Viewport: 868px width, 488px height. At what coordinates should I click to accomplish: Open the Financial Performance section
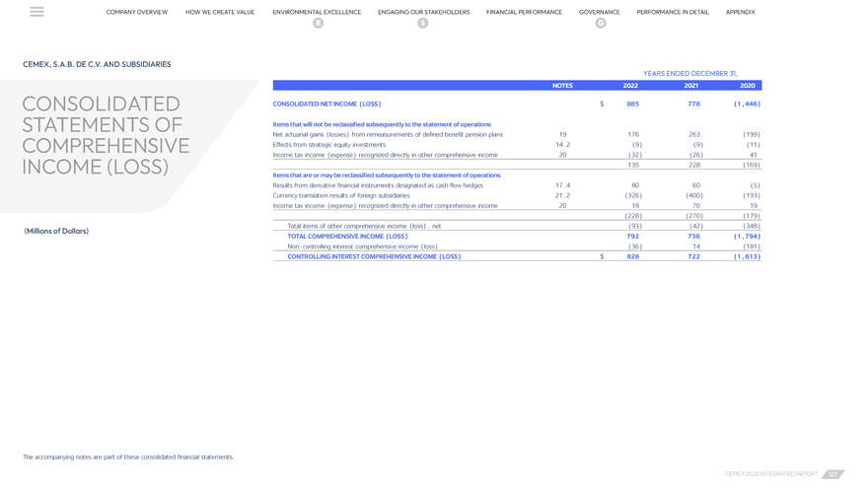pos(524,12)
